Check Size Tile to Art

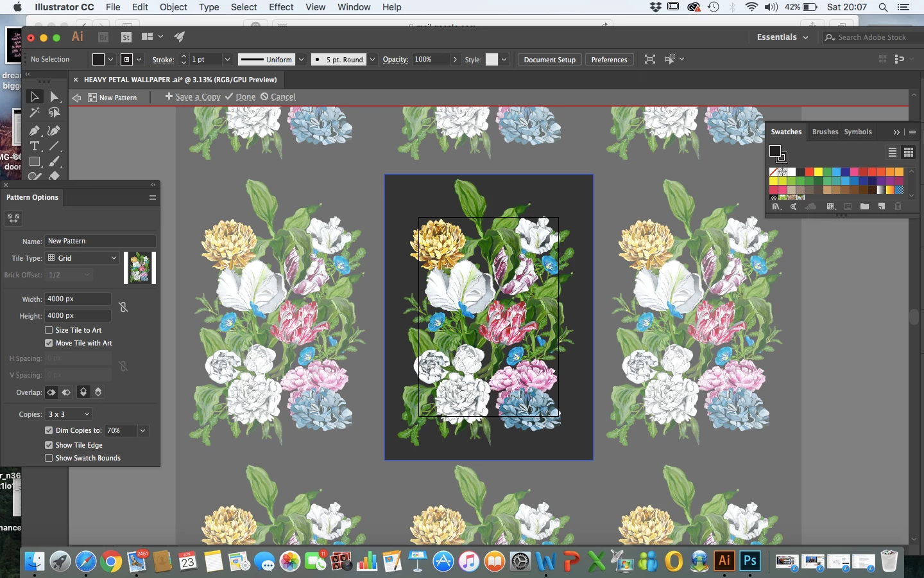(x=49, y=330)
